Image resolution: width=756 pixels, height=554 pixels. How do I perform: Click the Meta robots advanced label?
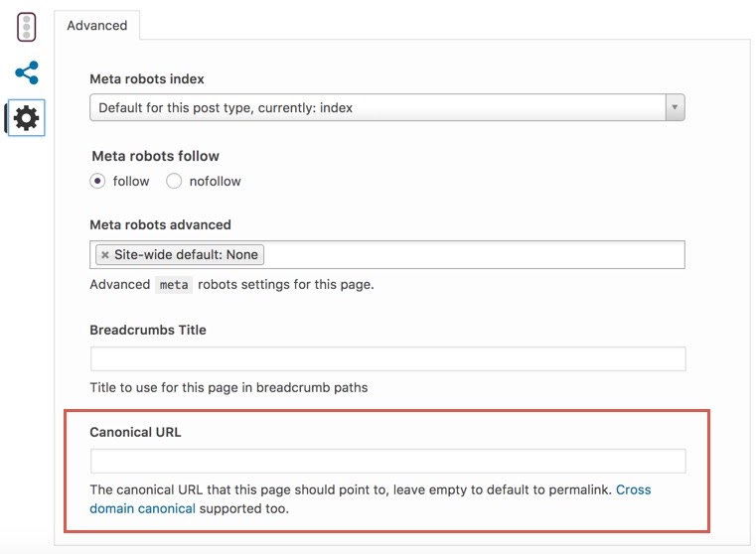coord(161,225)
